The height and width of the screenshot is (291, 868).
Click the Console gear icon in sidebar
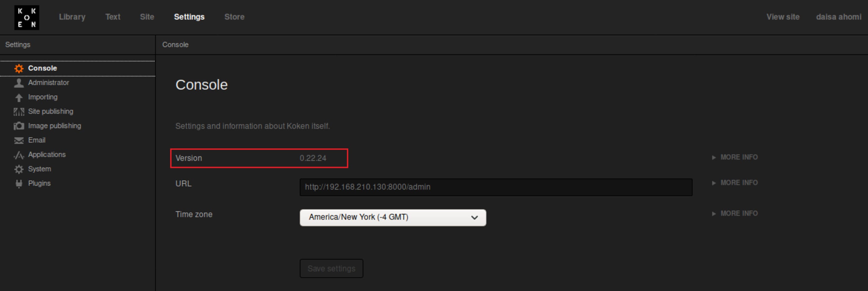pyautogui.click(x=19, y=69)
